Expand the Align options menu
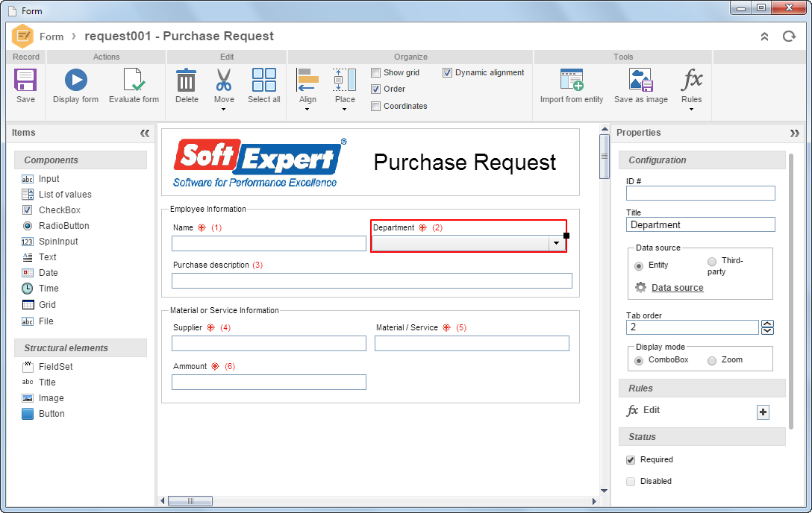 (307, 109)
